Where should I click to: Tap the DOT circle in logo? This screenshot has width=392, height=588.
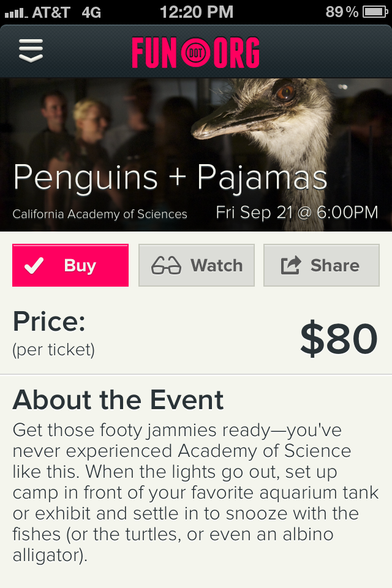[195, 53]
